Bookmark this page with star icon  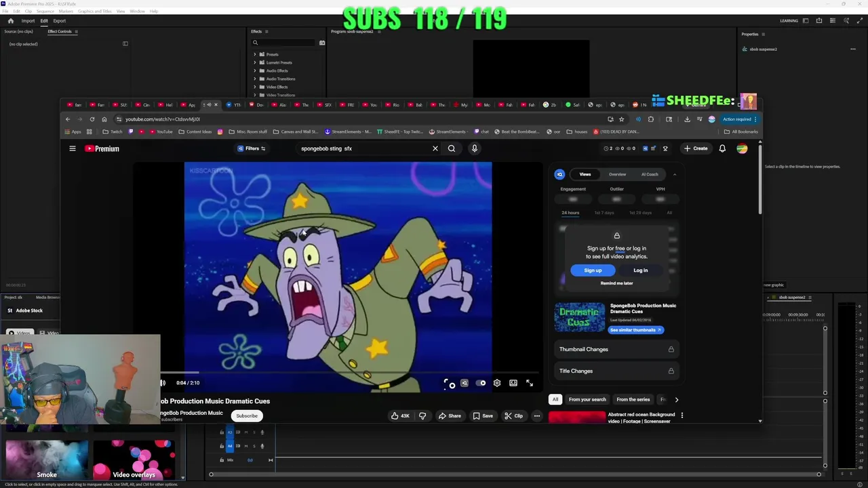(x=621, y=119)
